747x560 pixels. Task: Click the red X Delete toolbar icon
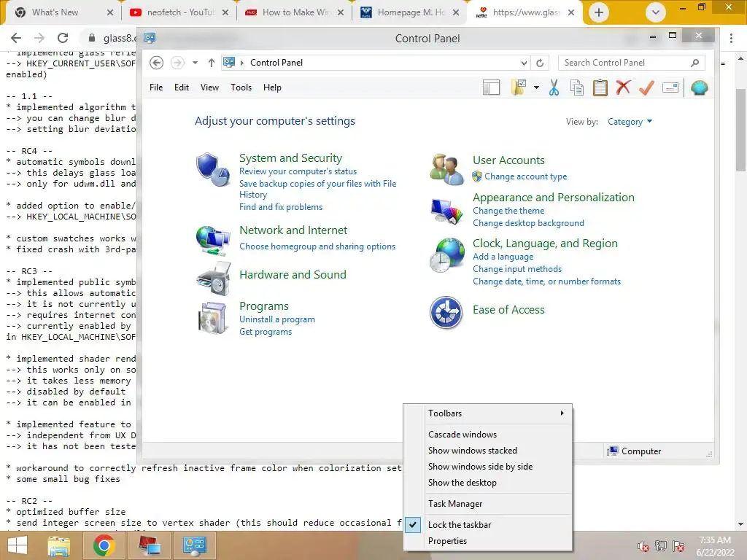(623, 87)
